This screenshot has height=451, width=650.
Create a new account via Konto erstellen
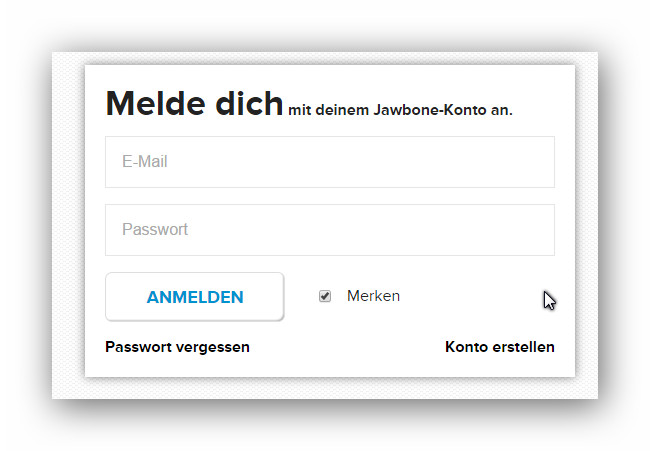pyautogui.click(x=499, y=347)
